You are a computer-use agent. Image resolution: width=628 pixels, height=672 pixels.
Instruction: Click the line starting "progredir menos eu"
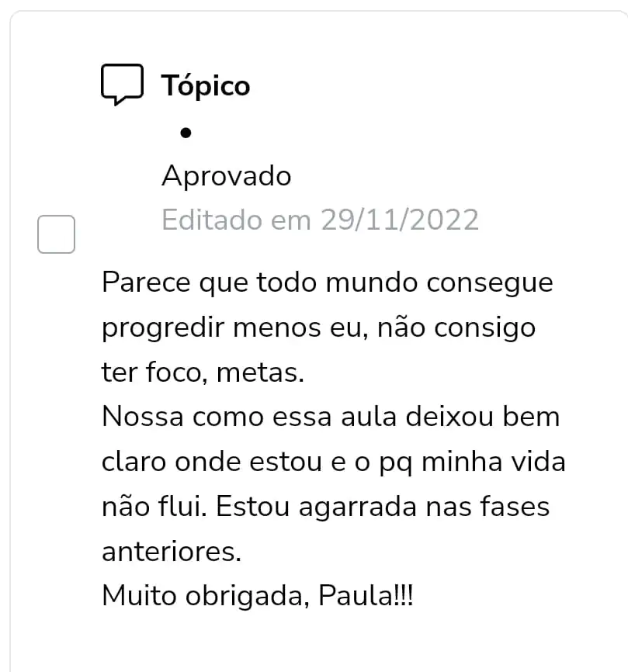[318, 327]
